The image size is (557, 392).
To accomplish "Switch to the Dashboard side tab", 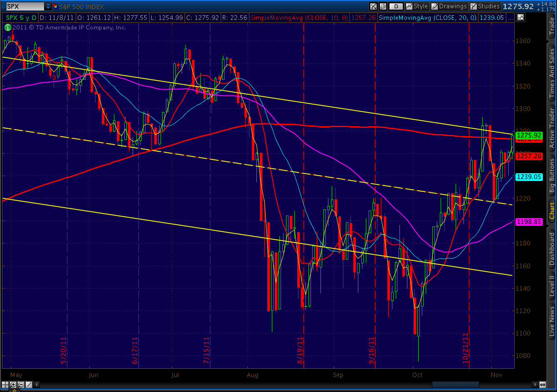I will (552, 249).
